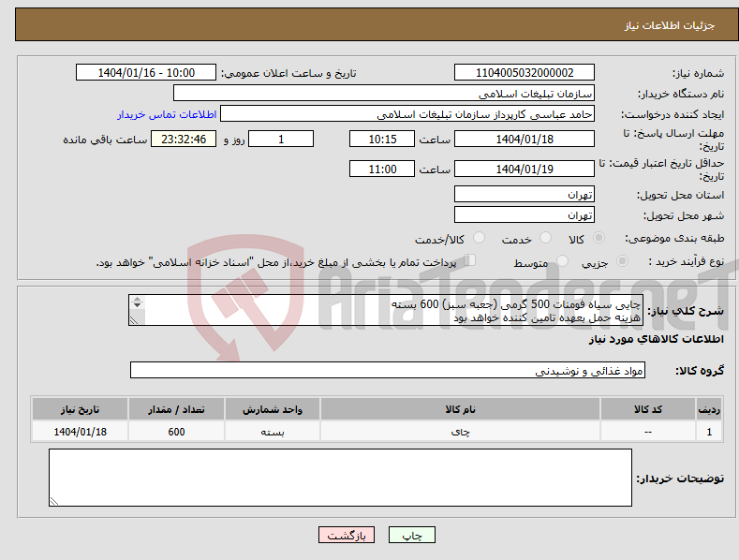Click the request creator name field
Image resolution: width=739 pixels, height=560 pixels.
(407, 114)
